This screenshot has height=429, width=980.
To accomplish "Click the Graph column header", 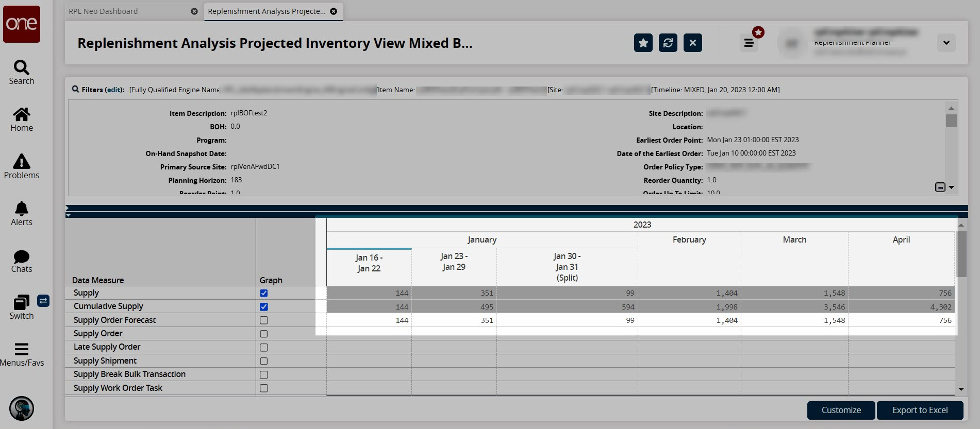I will [271, 280].
